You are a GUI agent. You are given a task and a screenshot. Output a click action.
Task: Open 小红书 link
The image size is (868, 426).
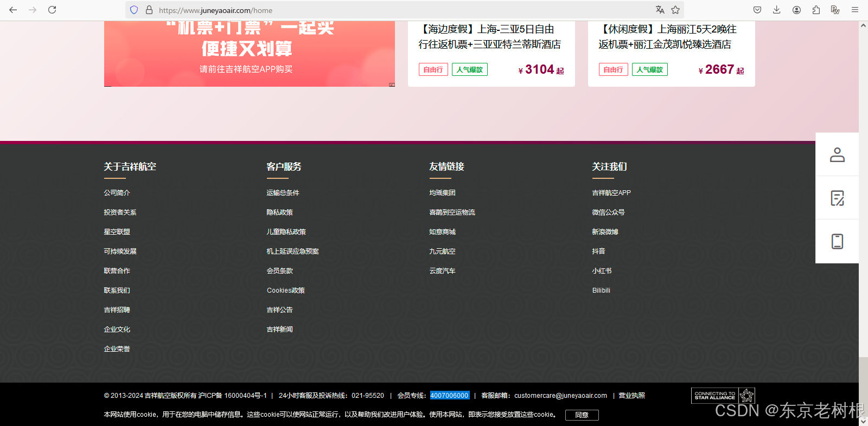point(602,271)
